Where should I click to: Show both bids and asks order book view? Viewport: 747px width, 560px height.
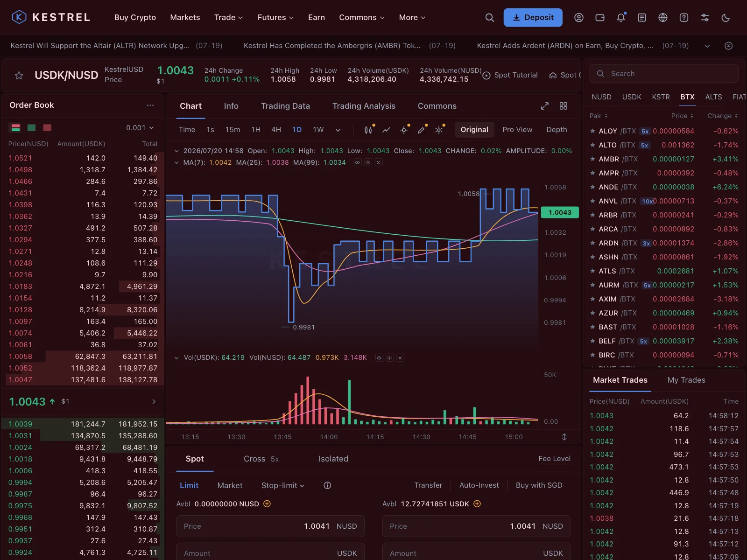15,128
